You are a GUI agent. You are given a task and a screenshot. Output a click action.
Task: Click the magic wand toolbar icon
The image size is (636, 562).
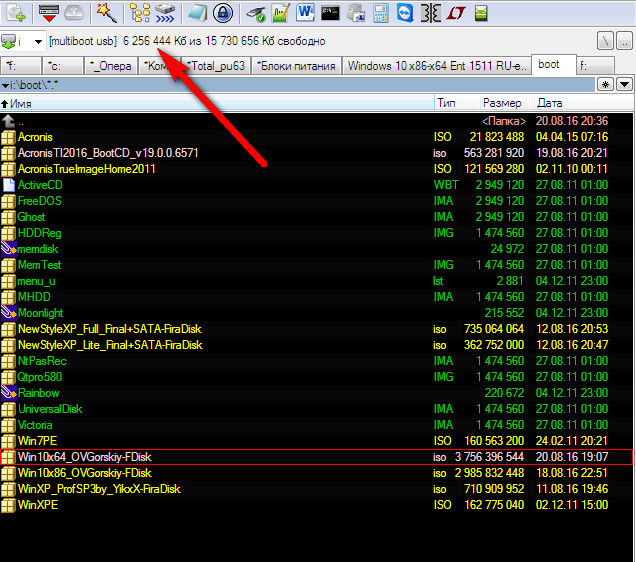[x=106, y=13]
